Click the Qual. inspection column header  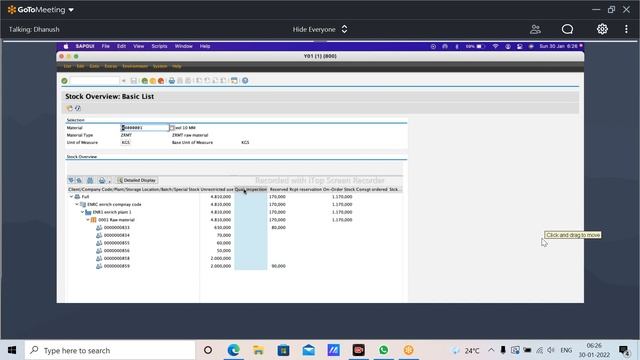point(251,189)
